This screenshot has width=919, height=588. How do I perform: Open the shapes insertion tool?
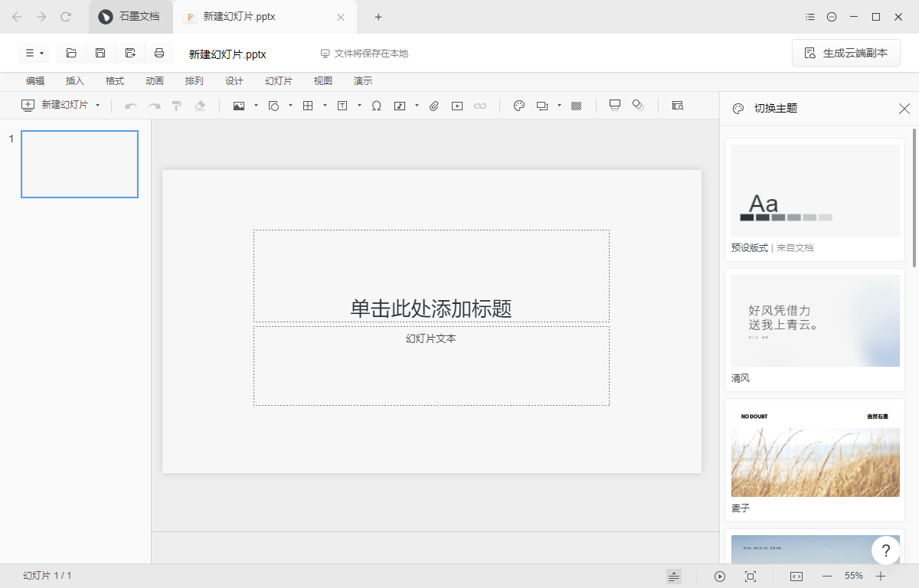click(276, 106)
